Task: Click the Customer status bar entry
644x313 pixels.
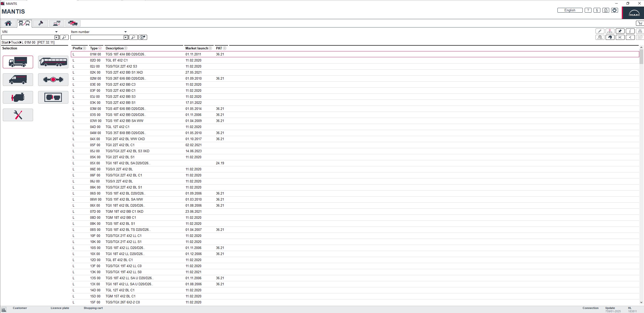Action: [x=20, y=308]
